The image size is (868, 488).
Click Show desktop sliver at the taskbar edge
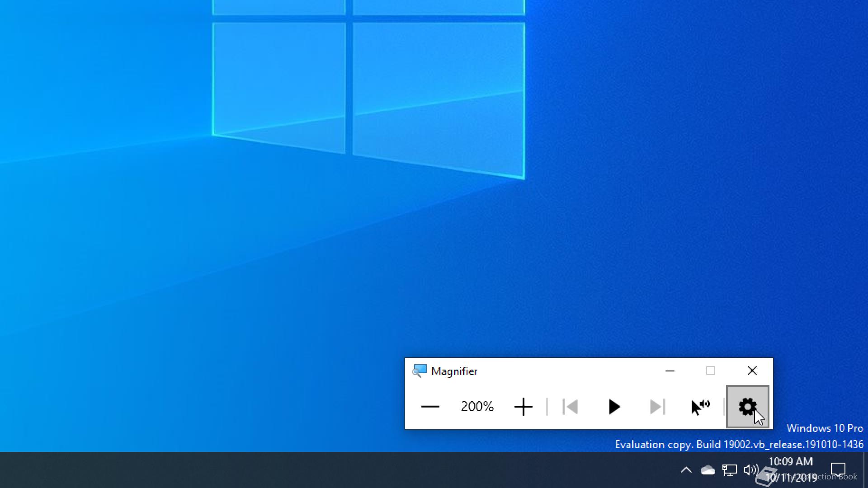pyautogui.click(x=865, y=470)
